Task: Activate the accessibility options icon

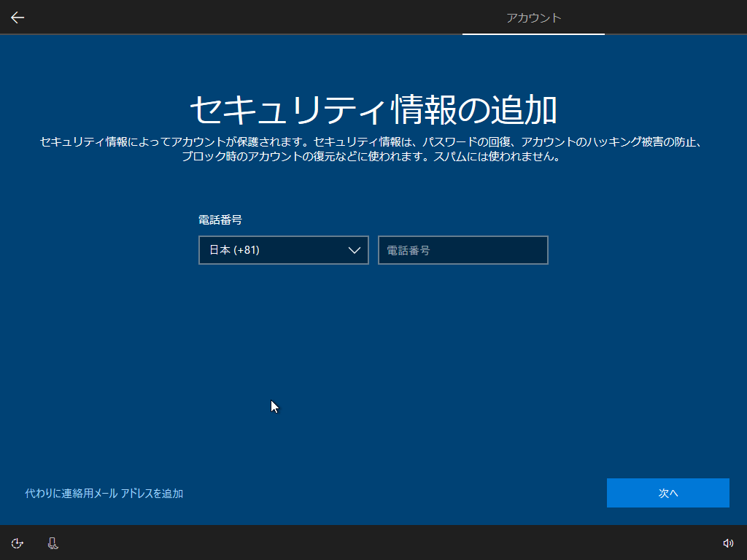Action: point(17,543)
